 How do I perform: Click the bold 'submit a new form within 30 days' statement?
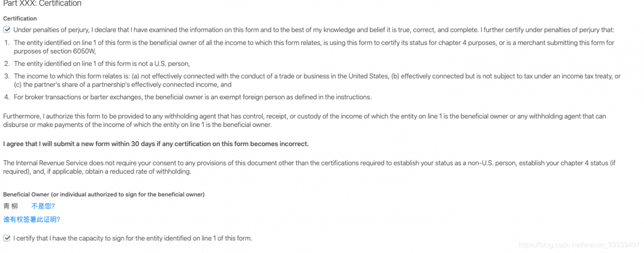tap(155, 144)
